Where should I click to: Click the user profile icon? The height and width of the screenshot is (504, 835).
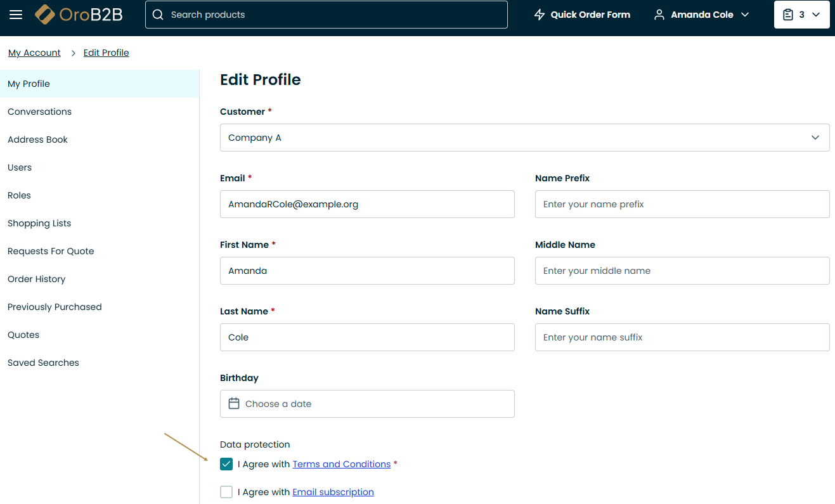(x=659, y=15)
